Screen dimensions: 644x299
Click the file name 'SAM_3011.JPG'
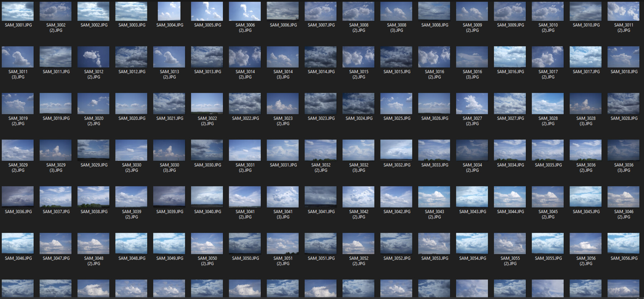point(56,72)
